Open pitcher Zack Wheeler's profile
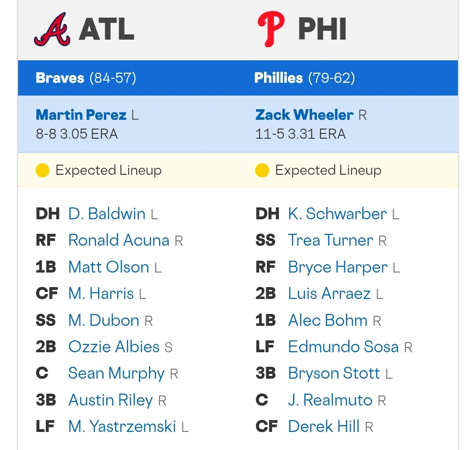 coord(304,115)
